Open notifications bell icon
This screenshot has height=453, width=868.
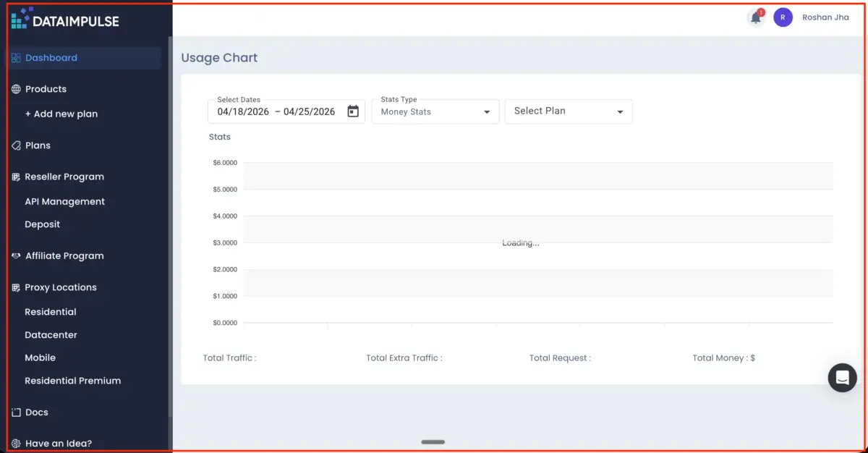(x=756, y=17)
